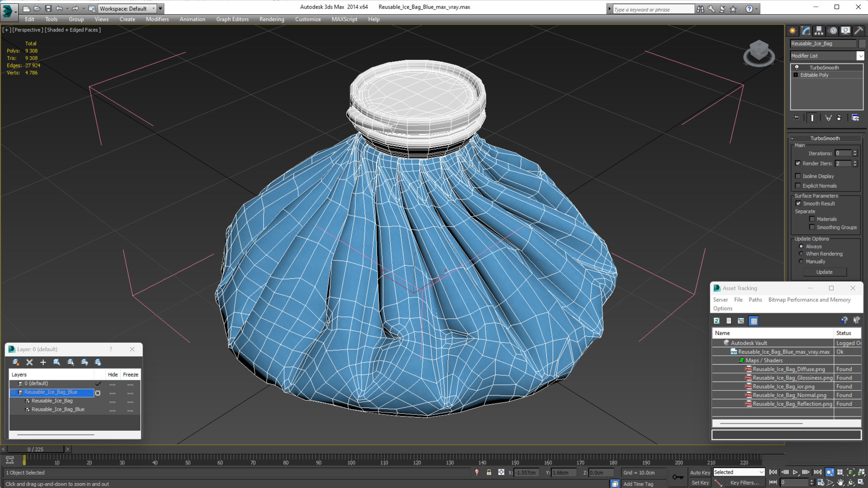
Task: Open the Display command panel tab
Action: tap(845, 31)
